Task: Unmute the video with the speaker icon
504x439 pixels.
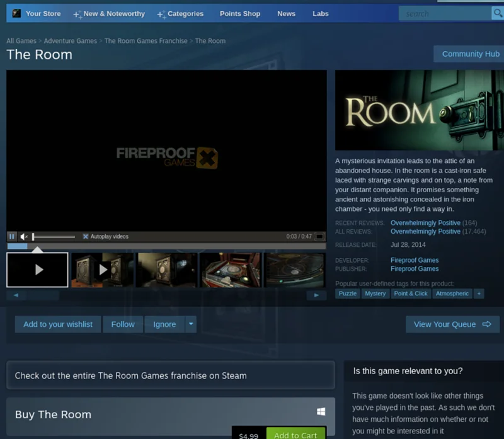Action: click(24, 237)
